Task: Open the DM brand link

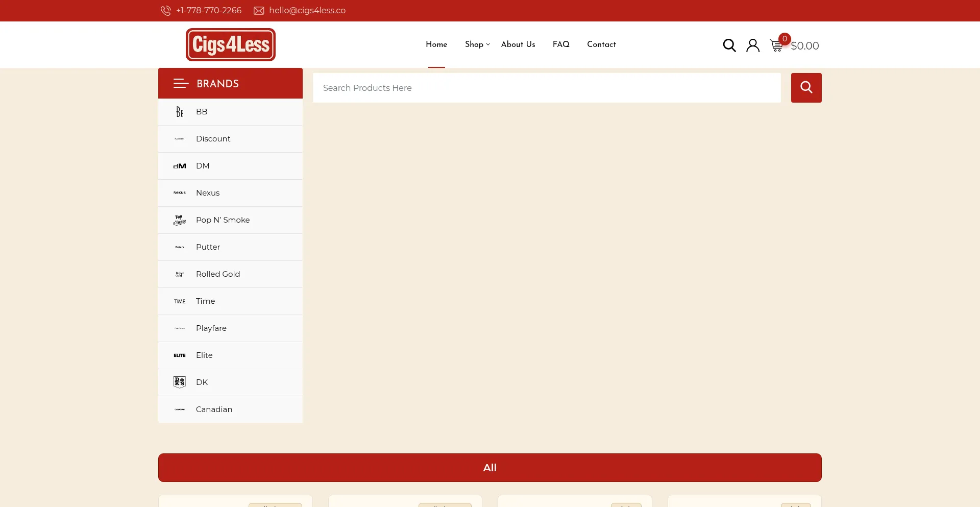Action: (203, 166)
